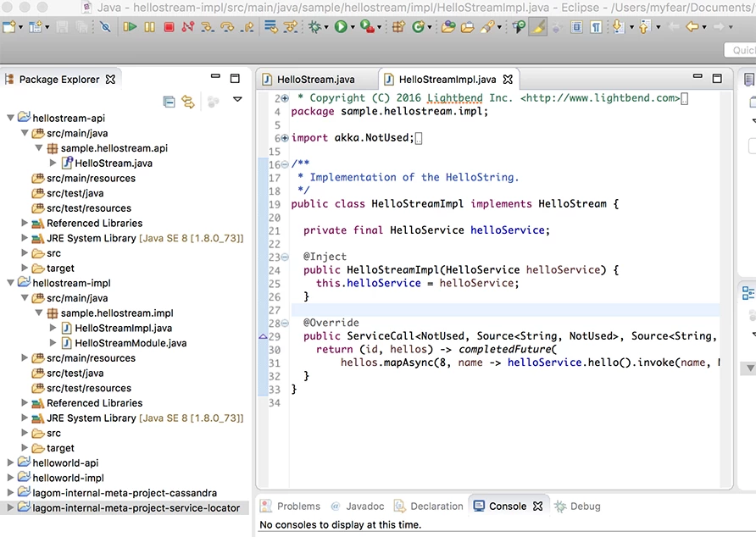Collapse the hellostream-api project node
The height and width of the screenshot is (537, 756).
click(10, 118)
